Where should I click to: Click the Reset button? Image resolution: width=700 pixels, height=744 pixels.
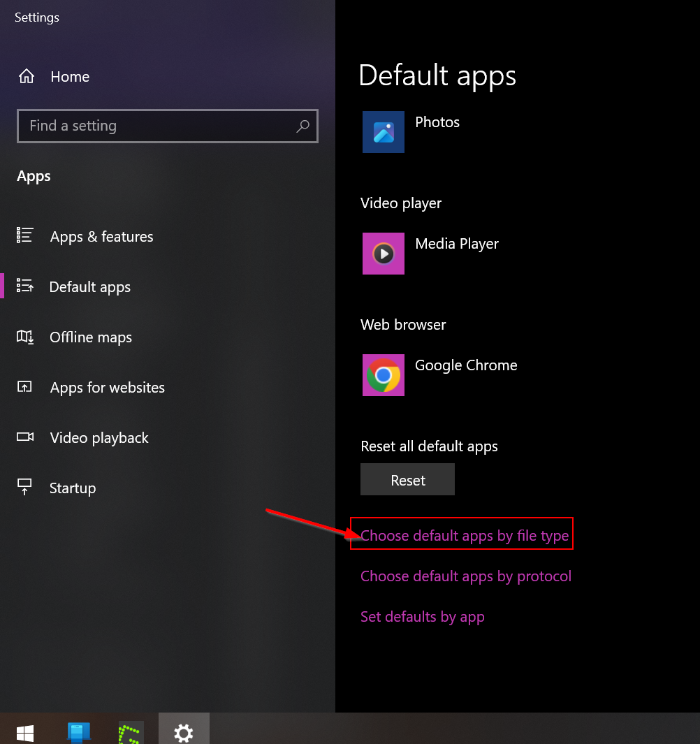(x=408, y=480)
